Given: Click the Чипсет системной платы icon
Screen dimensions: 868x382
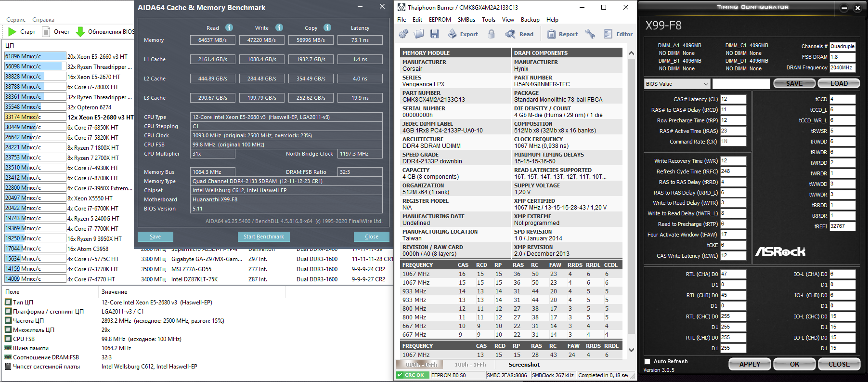Looking at the screenshot, I should (8, 366).
